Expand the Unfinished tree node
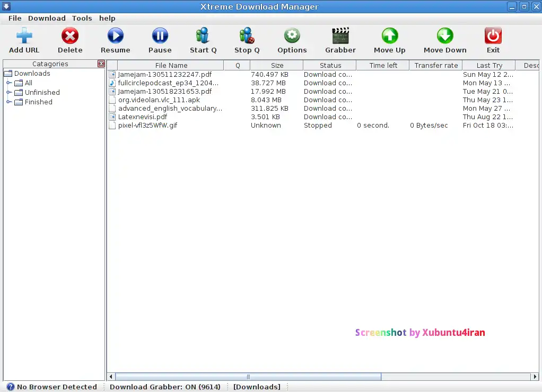The height and width of the screenshot is (392, 542). click(x=9, y=92)
